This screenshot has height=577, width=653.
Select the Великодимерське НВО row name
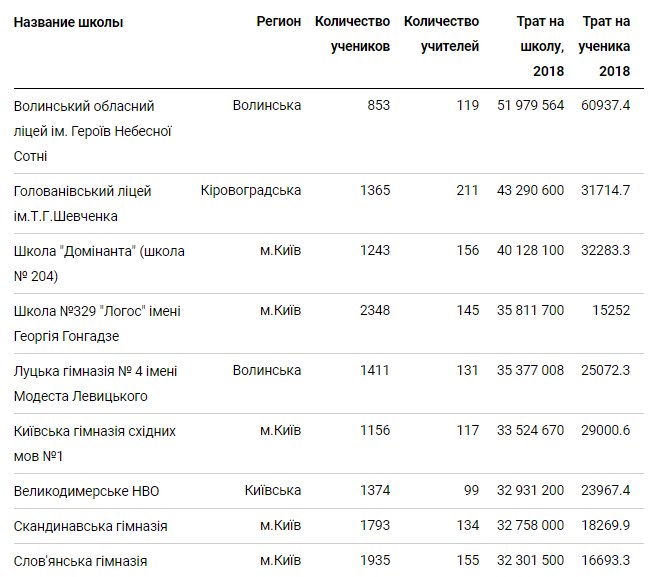tap(86, 491)
